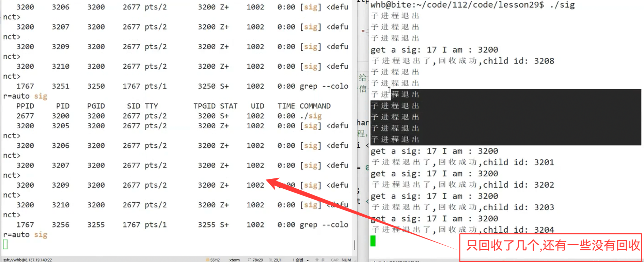Click the PPID column header
Viewport: 644px width, 262px height.
[25, 106]
